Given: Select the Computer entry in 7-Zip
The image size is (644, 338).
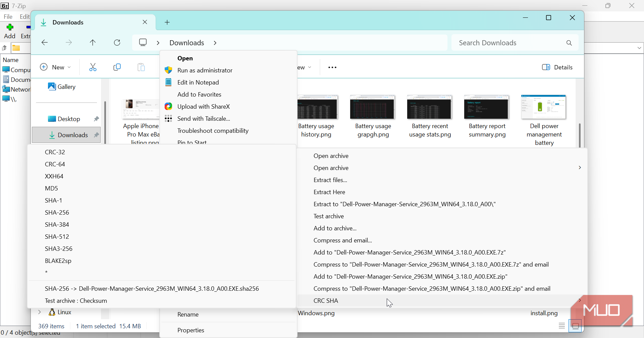Looking at the screenshot, I should click(16, 70).
